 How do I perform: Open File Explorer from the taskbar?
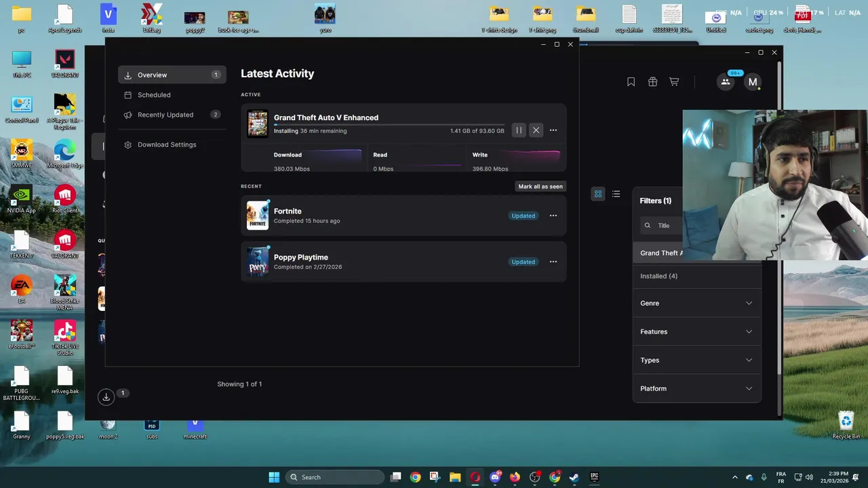point(455,477)
